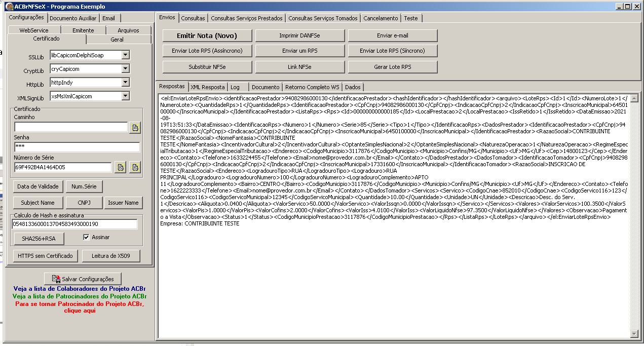Click the Enviar um RPS button
This screenshot has width=644, height=346.
[x=299, y=51]
